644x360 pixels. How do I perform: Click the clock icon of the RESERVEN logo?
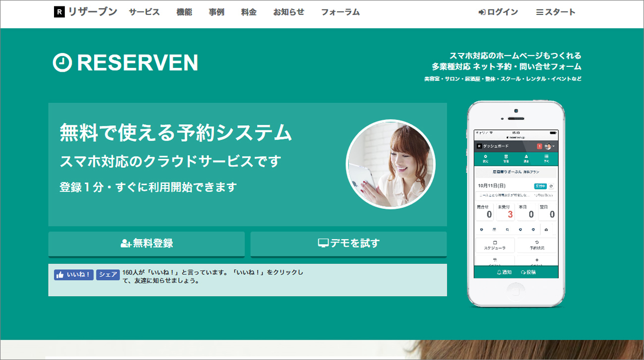(x=62, y=63)
